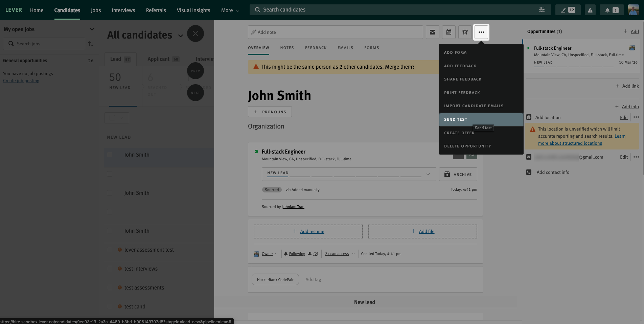Click the pending feedback pencil icon
This screenshot has height=324, width=644.
pos(568,10)
